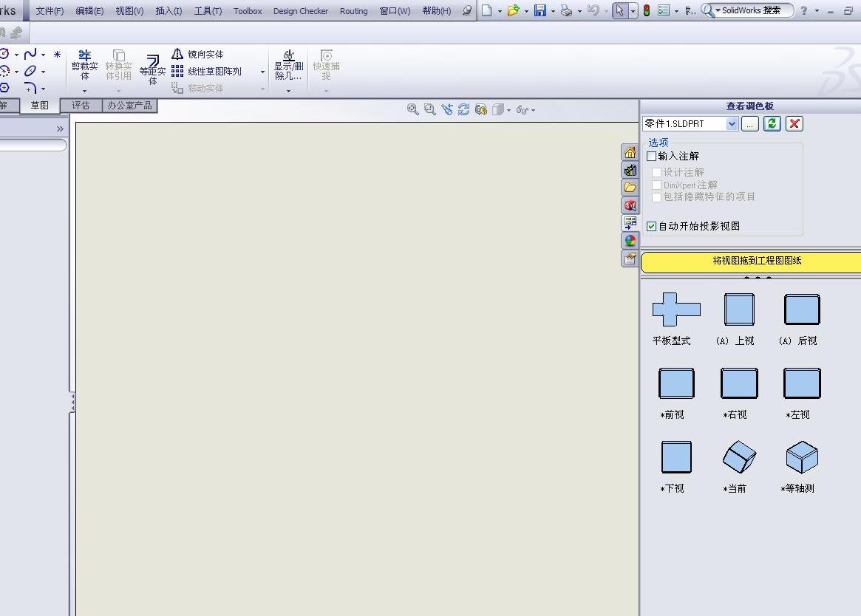This screenshot has width=861, height=616.
Task: Enable the 输入注解 checkbox
Action: coord(652,157)
